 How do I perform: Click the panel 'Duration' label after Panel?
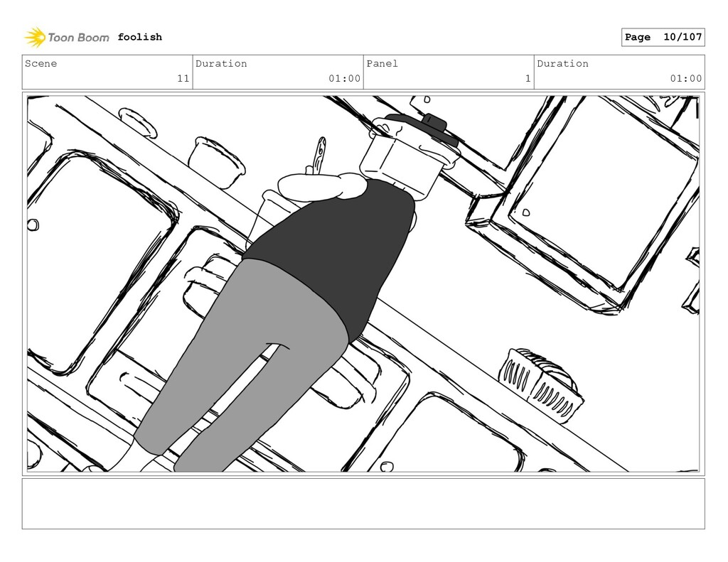tap(563, 63)
